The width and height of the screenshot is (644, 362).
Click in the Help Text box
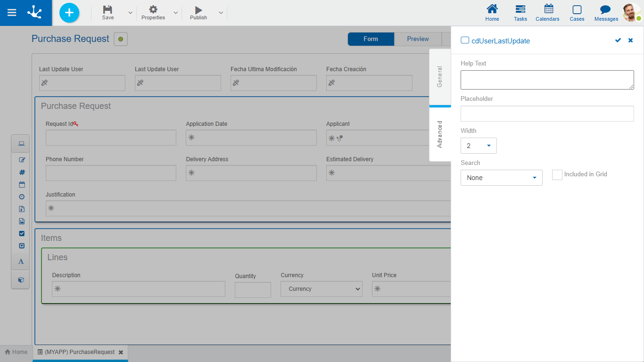(x=547, y=80)
